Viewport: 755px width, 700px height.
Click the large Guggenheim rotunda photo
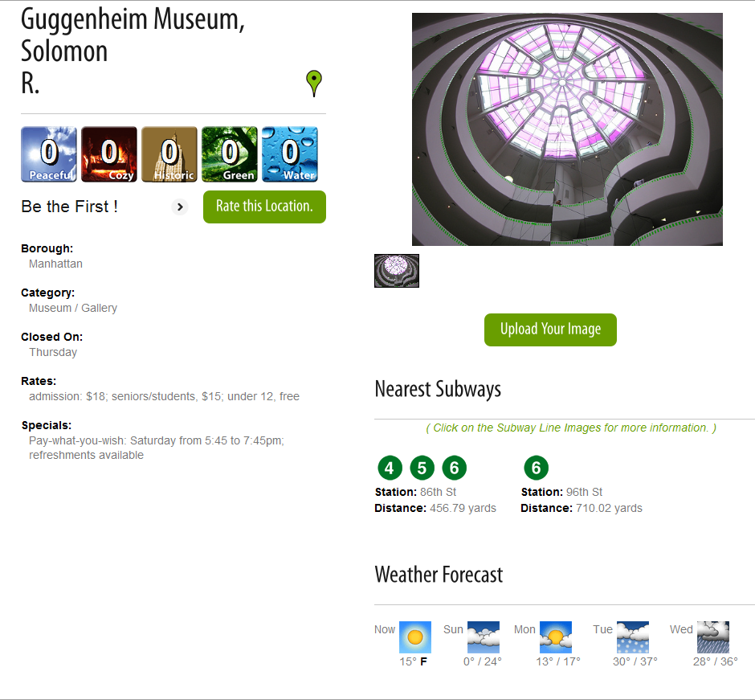pos(567,129)
